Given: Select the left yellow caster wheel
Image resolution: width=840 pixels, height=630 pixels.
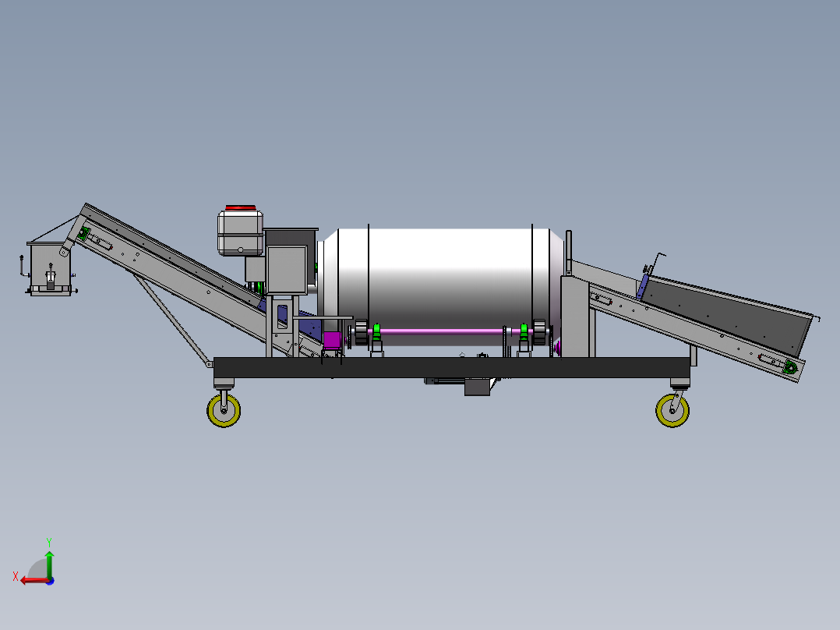Looking at the screenshot, I should 224,410.
